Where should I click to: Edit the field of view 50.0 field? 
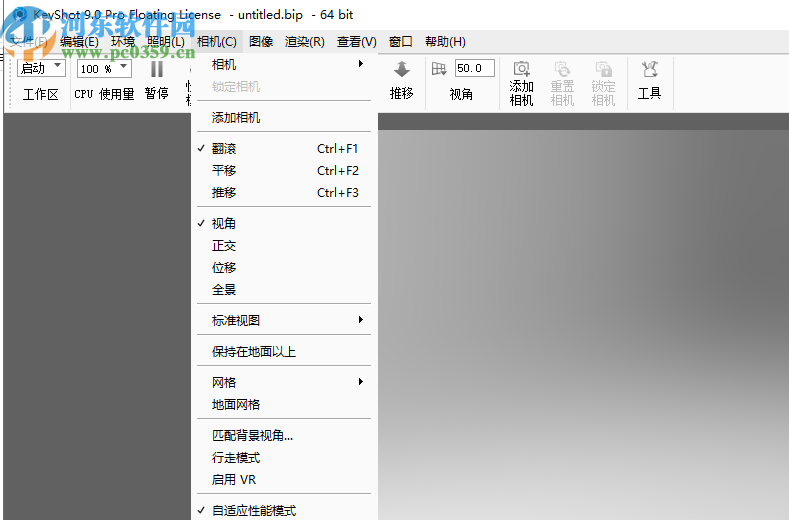[x=475, y=68]
